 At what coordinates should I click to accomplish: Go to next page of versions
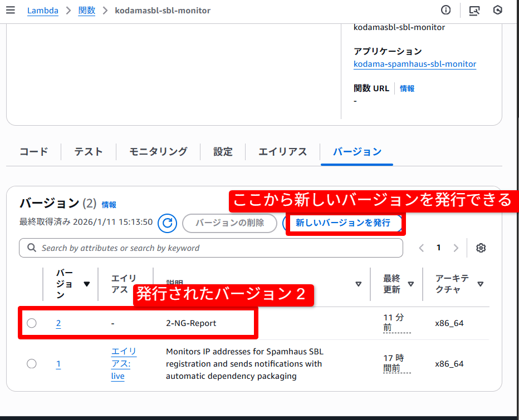coord(456,248)
